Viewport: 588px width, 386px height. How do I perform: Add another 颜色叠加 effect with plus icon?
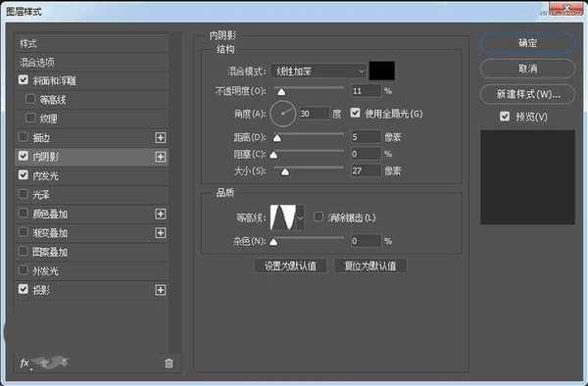(x=161, y=214)
